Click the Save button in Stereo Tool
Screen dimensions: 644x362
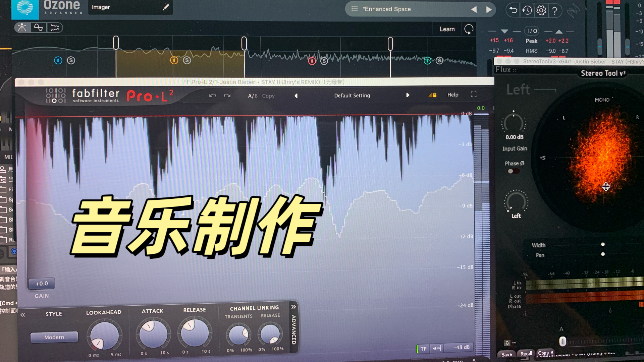click(x=506, y=354)
